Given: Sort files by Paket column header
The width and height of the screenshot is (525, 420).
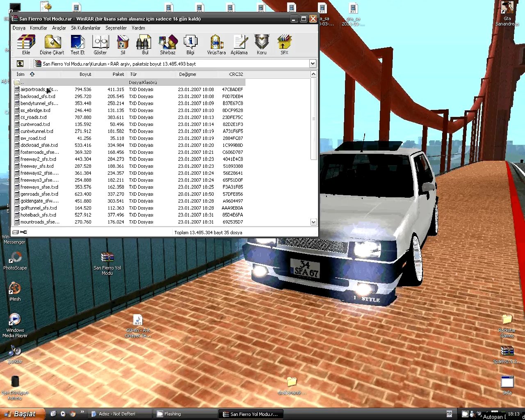Looking at the screenshot, I should click(x=110, y=74).
